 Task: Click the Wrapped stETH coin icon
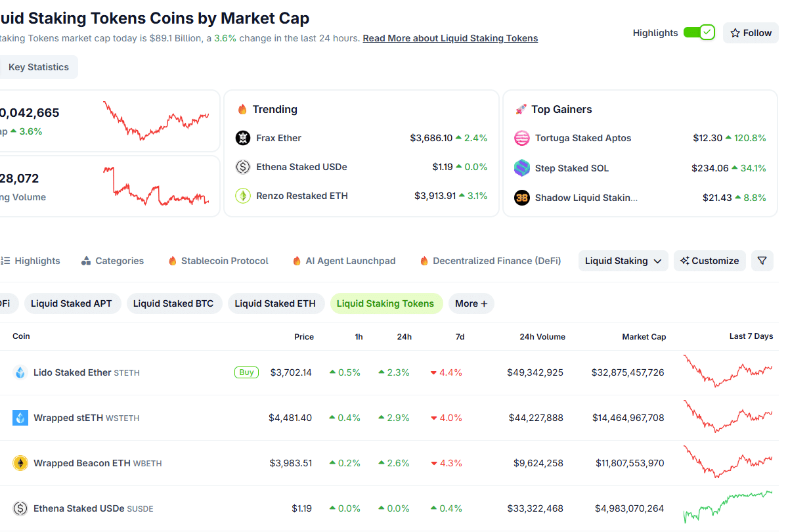(20, 418)
